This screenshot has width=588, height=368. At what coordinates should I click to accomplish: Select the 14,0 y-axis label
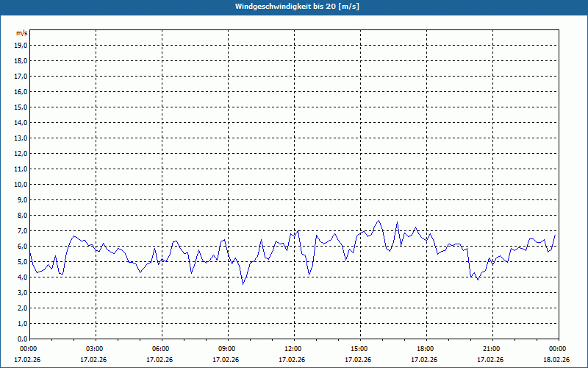(21, 122)
